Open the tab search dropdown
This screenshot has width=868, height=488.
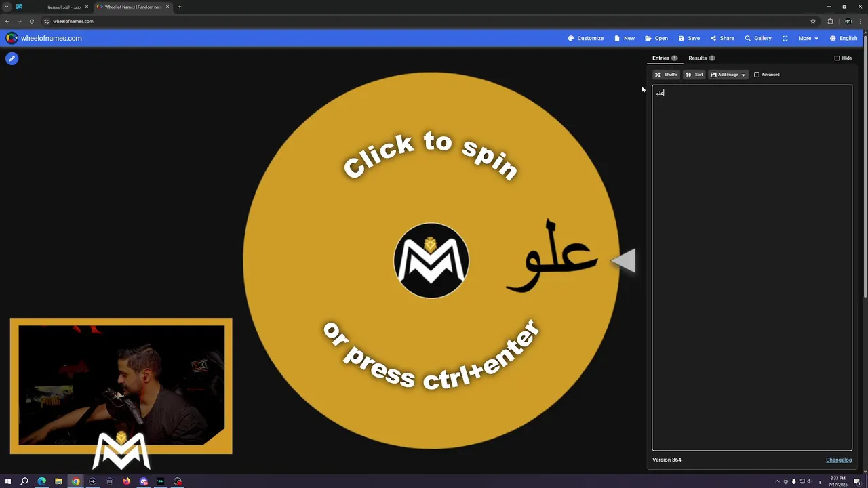pos(6,7)
